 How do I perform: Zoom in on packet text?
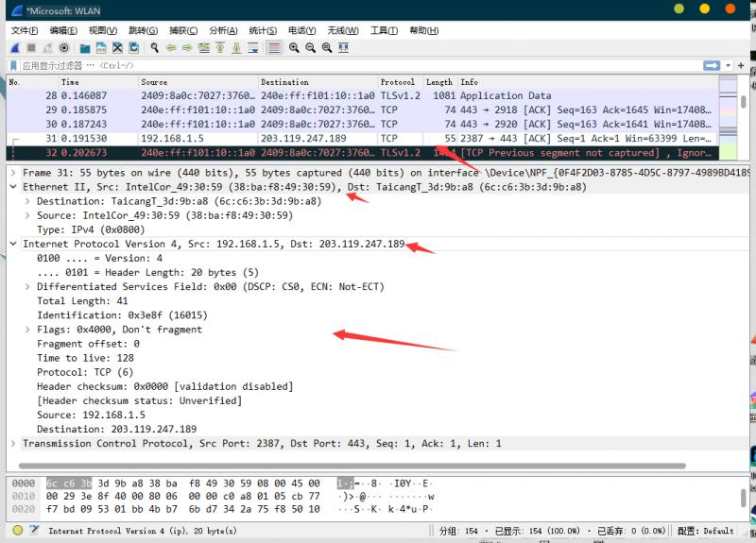tap(295, 47)
